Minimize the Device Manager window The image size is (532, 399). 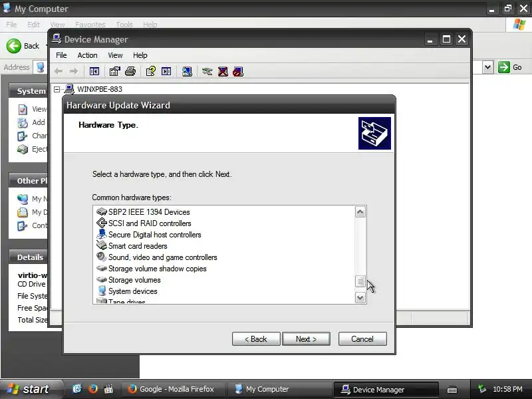point(430,39)
